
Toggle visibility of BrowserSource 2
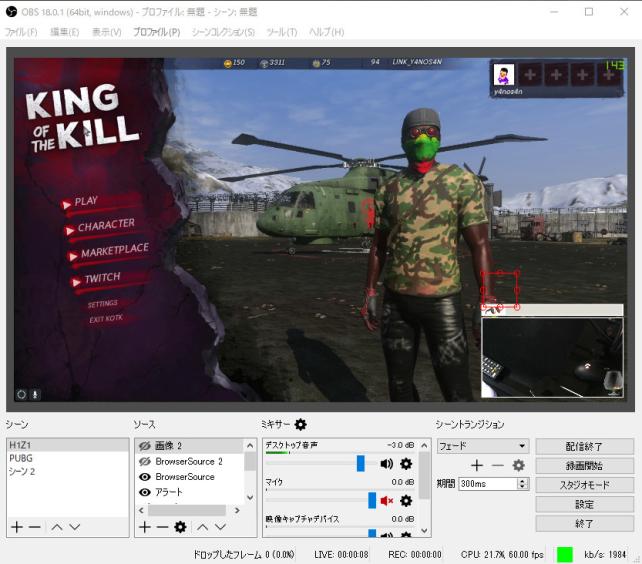pyautogui.click(x=144, y=462)
